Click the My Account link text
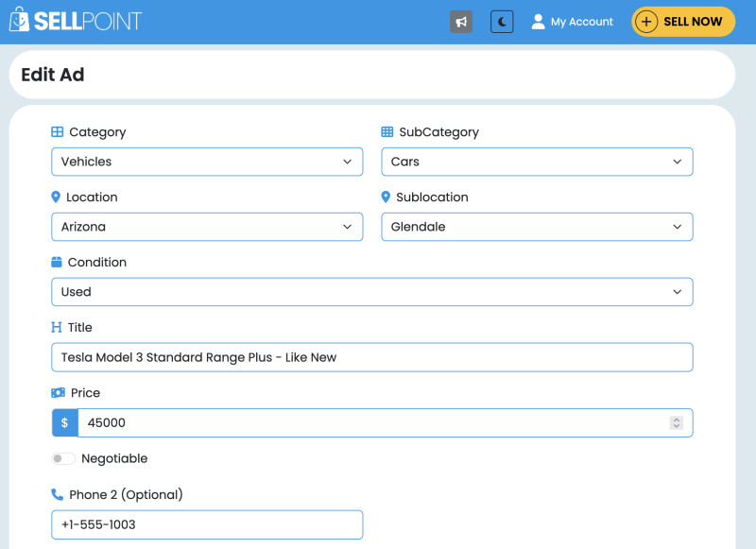Viewport: 756px width, 549px height. 581,22
